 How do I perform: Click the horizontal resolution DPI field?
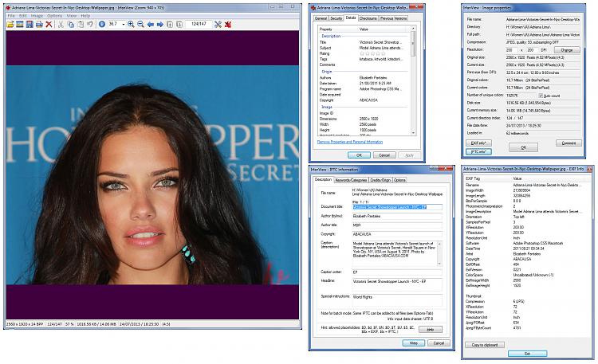click(x=511, y=50)
